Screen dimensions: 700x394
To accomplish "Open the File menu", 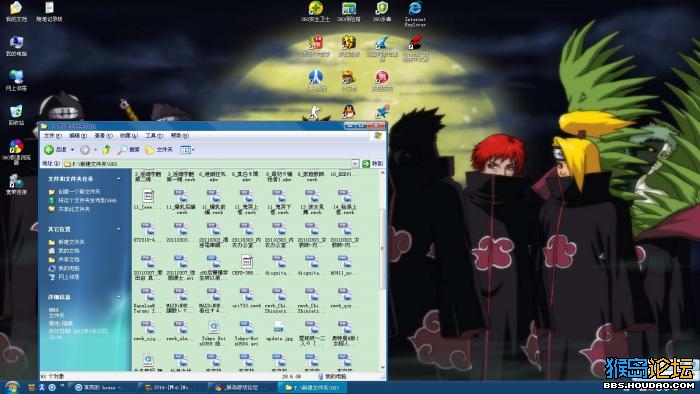I will (x=53, y=136).
